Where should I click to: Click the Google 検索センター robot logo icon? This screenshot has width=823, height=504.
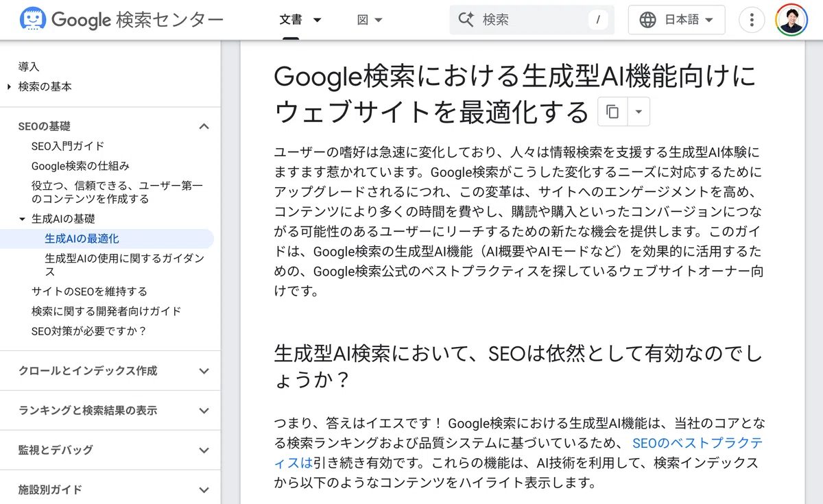click(33, 19)
